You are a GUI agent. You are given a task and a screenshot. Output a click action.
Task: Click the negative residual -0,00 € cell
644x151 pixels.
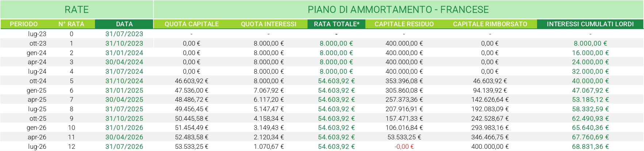coord(404,147)
